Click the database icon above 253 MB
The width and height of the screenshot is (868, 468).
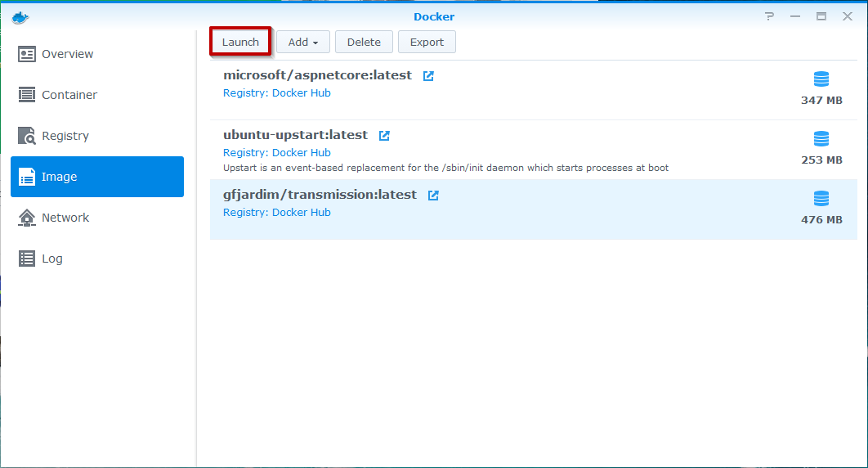click(x=821, y=138)
